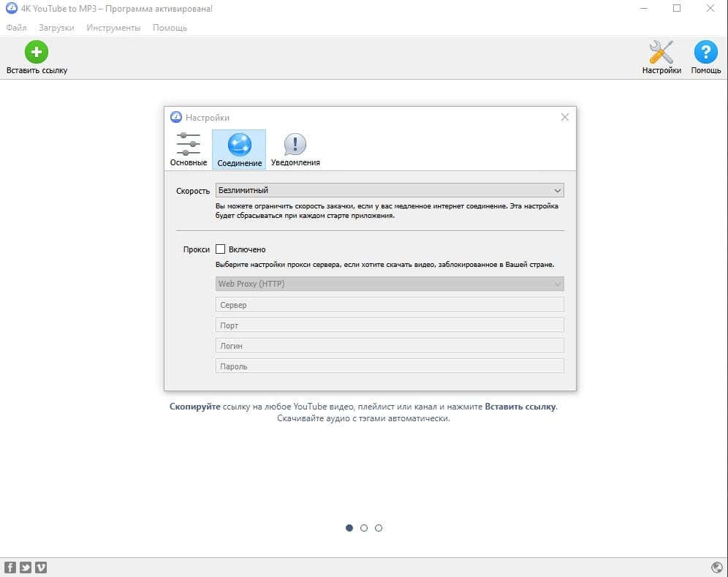Click the globe icon at bottom right
Image resolution: width=728 pixels, height=577 pixels.
click(717, 567)
